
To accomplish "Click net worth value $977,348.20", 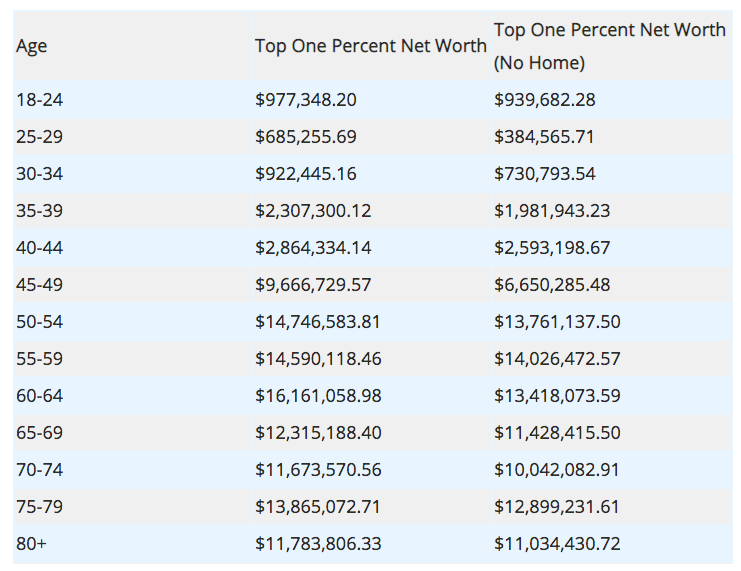I will coord(305,100).
